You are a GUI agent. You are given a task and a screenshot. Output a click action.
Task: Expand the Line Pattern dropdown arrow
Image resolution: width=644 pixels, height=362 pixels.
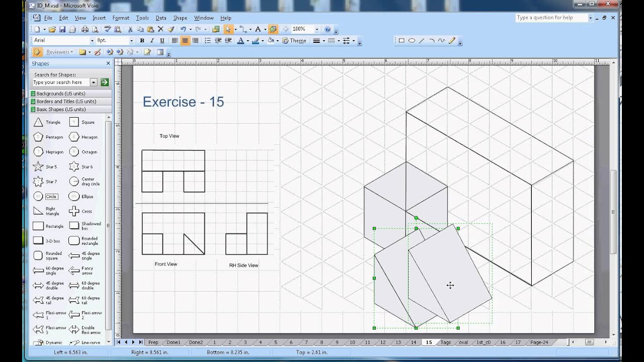pos(339,41)
